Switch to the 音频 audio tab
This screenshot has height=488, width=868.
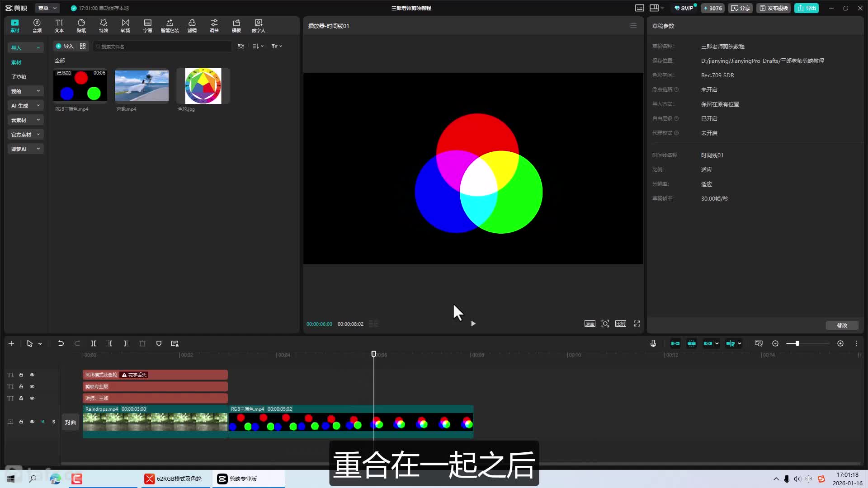(x=37, y=26)
